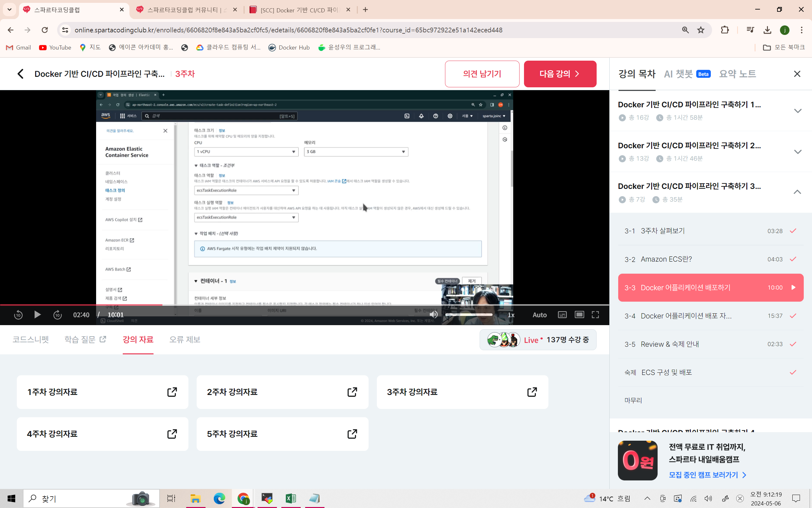The height and width of the screenshot is (508, 812).
Task: Open 4주차 강의자료 external link
Action: click(x=102, y=434)
